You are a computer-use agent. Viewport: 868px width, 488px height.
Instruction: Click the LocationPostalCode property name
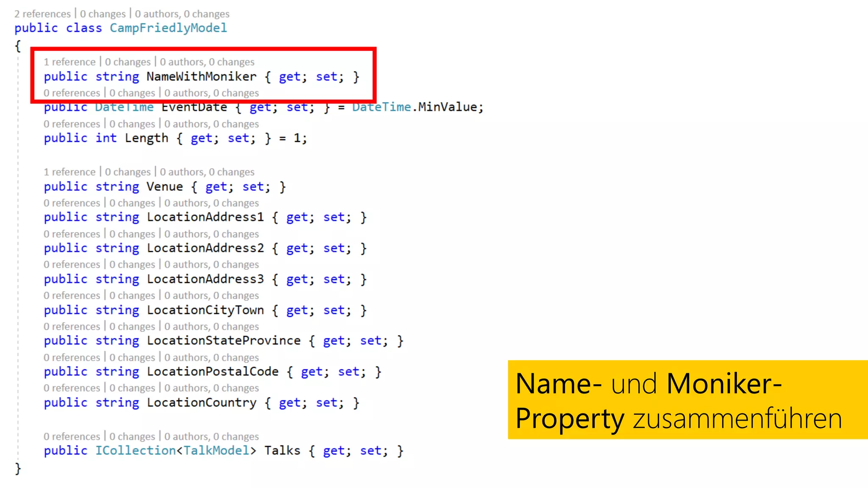(213, 372)
